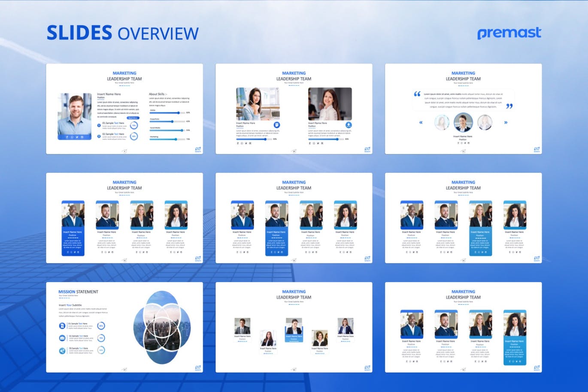Image resolution: width=588 pixels, height=392 pixels.
Task: Click the blue download icon beside second woman
Action: 349,125
